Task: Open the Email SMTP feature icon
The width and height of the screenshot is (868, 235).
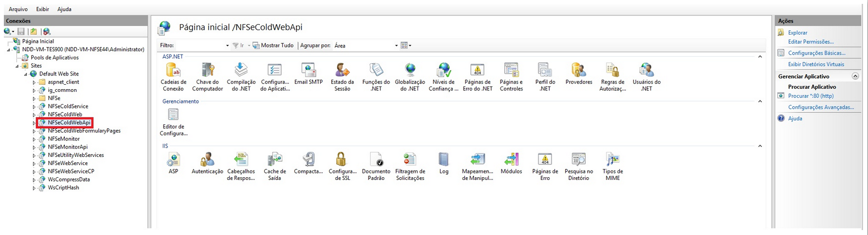Action: click(x=308, y=71)
